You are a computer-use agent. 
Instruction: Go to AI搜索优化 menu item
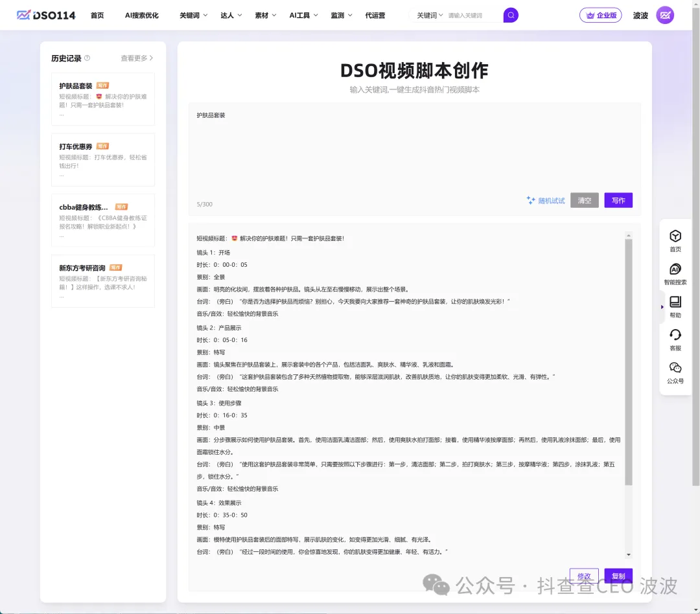click(x=141, y=15)
